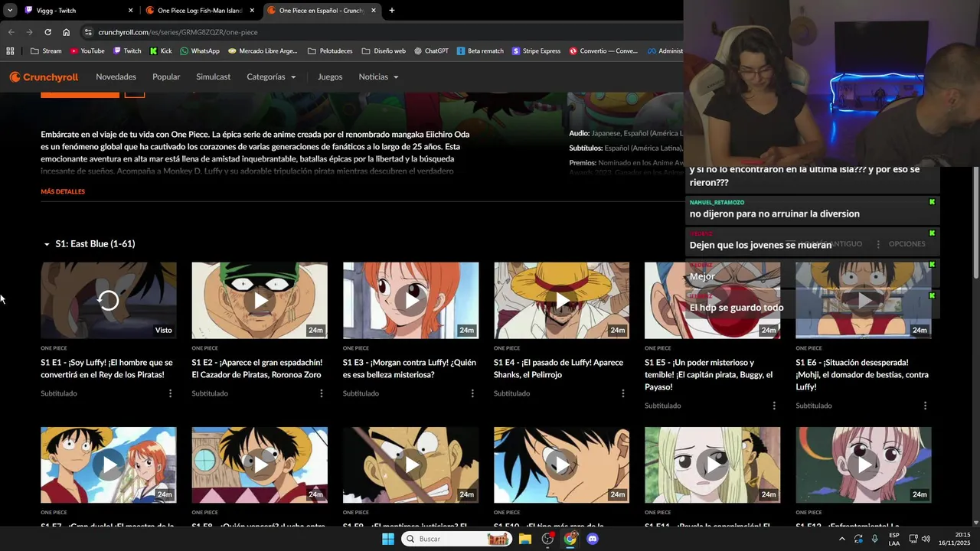Screen dimensions: 980x551
Task: Switch to One Piece Log: Fish-Man Island tab
Action: [201, 11]
